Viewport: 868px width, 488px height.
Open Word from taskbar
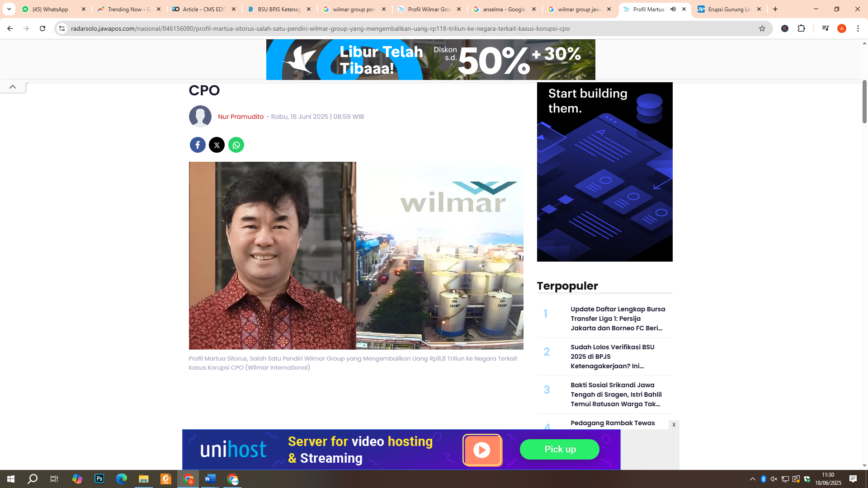(x=210, y=479)
